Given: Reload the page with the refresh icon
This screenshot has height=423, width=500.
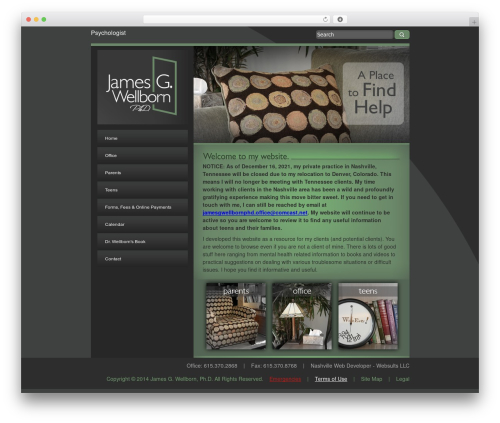Looking at the screenshot, I should (325, 19).
